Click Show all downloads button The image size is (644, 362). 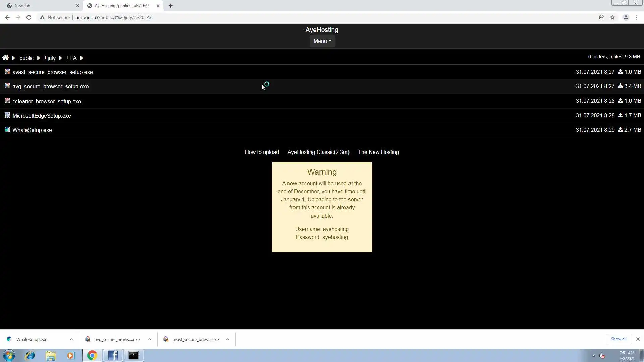point(618,339)
